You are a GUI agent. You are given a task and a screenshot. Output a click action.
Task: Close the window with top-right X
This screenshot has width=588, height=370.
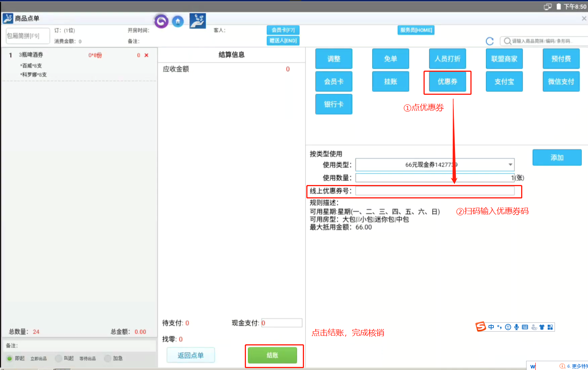coord(584,18)
